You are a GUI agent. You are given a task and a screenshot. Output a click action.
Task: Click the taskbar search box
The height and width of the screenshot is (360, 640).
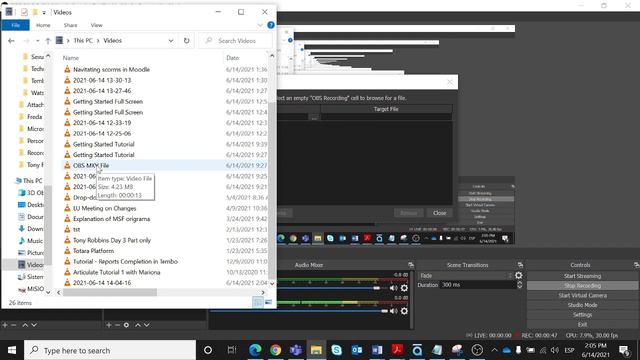coord(110,350)
